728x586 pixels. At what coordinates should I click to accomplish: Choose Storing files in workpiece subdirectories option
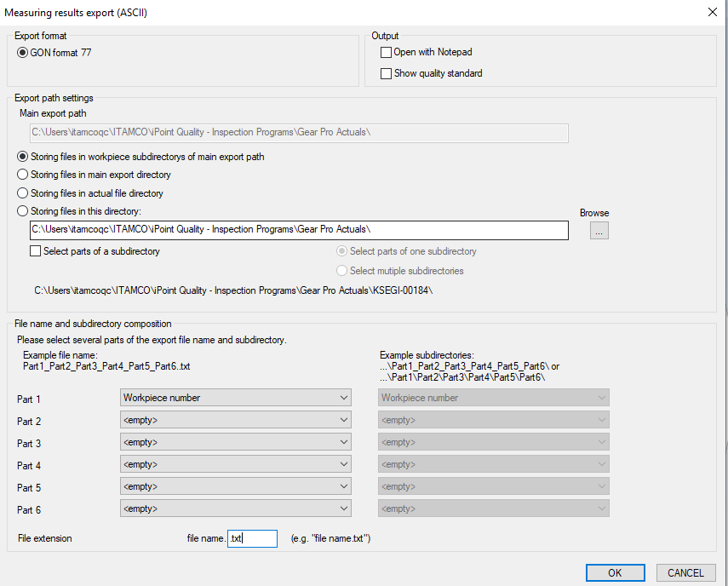pos(23,158)
